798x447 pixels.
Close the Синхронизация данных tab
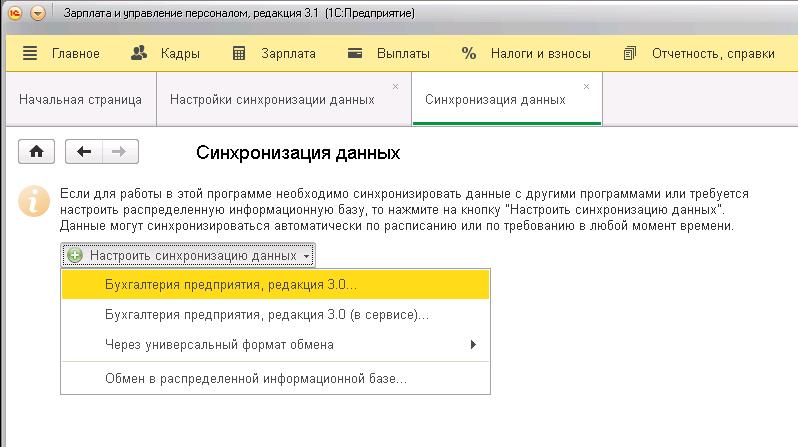click(586, 87)
